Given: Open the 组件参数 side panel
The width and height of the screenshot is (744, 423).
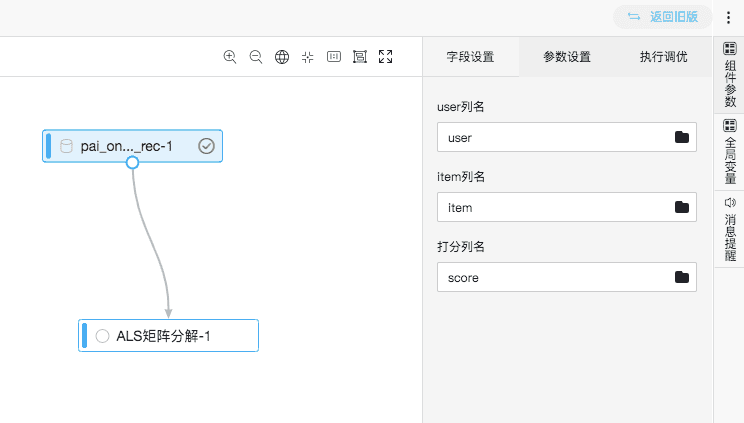Looking at the screenshot, I should (x=730, y=76).
